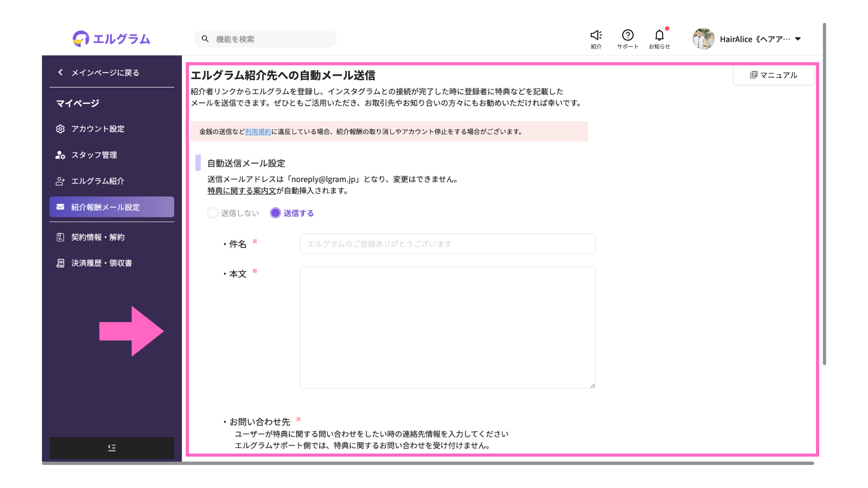This screenshot has width=868, height=488.
Task: Open the サポート help icon
Action: 627,39
